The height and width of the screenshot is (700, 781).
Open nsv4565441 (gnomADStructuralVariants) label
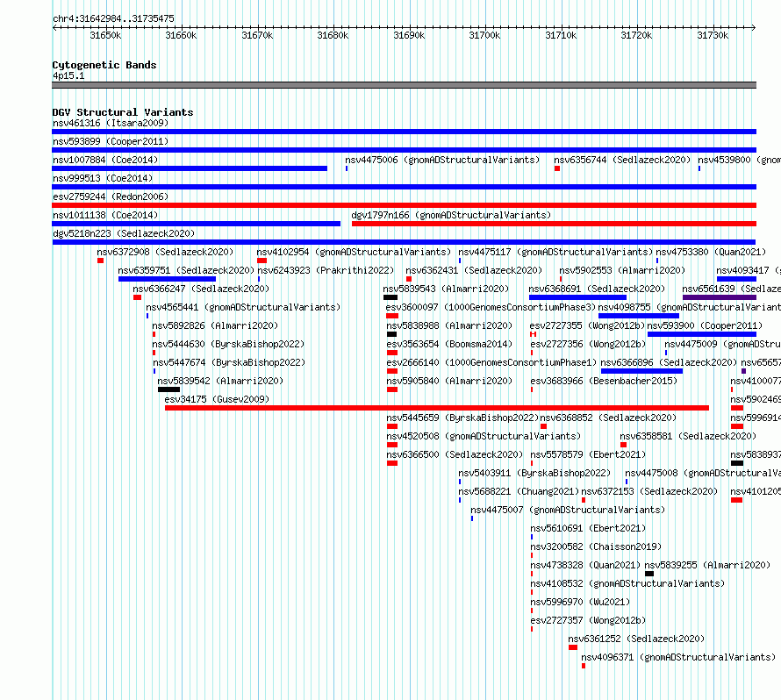pos(243,307)
